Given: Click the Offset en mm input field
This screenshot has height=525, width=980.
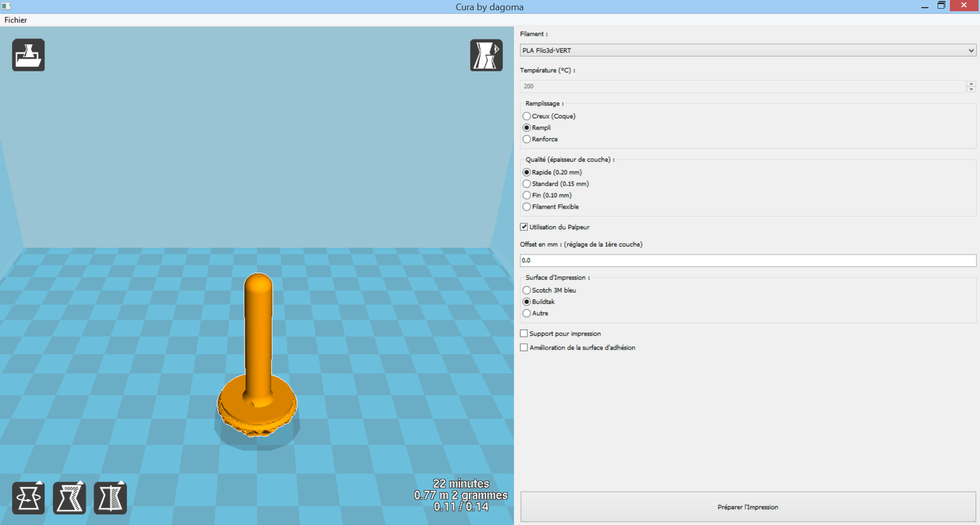Looking at the screenshot, I should (748, 261).
